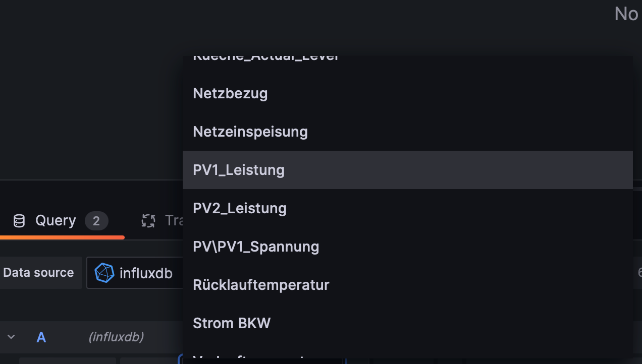Click the Transform tab's arrows icon
Viewport: 642px width, 364px height.
pos(148,221)
